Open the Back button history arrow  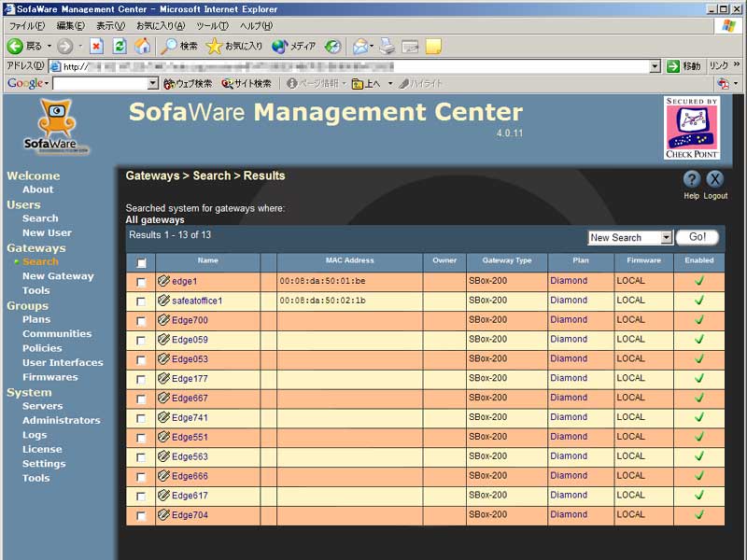coord(49,46)
